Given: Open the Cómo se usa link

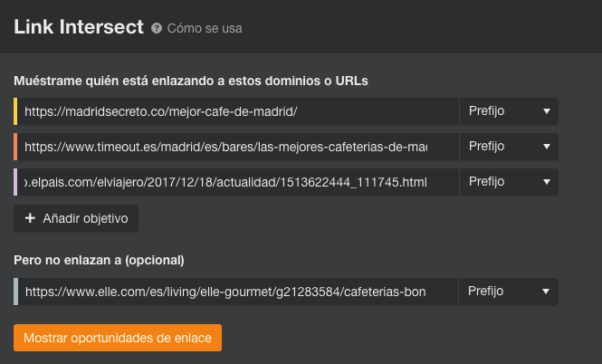Looking at the screenshot, I should 205,28.
